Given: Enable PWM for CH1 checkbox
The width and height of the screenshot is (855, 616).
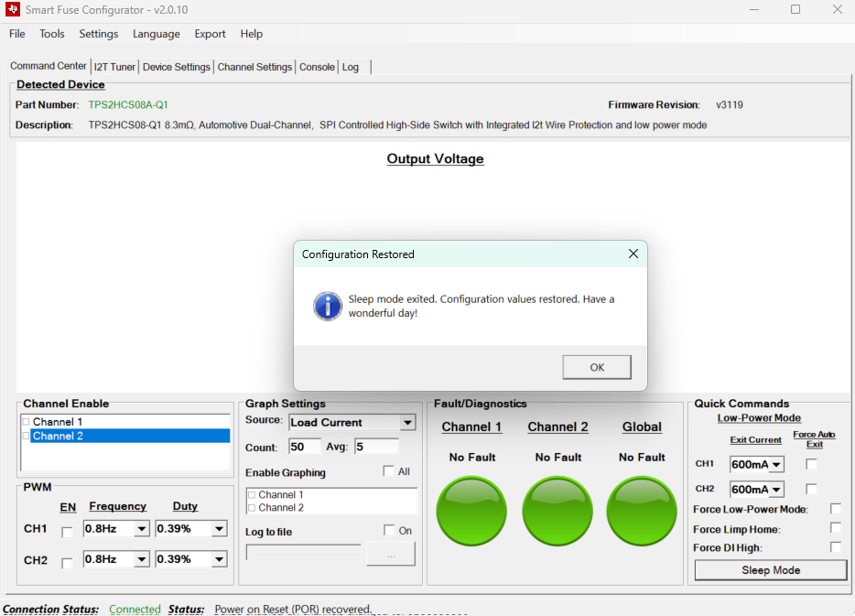Looking at the screenshot, I should pyautogui.click(x=67, y=532).
